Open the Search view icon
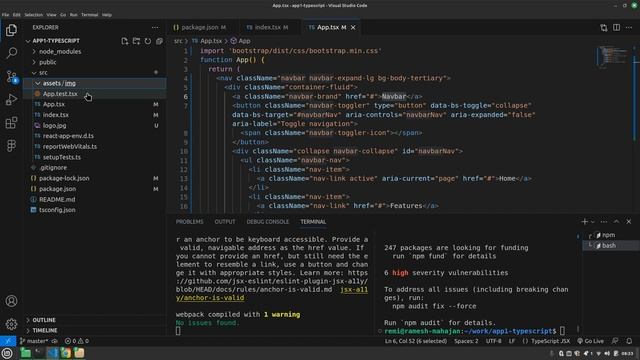 [11, 53]
